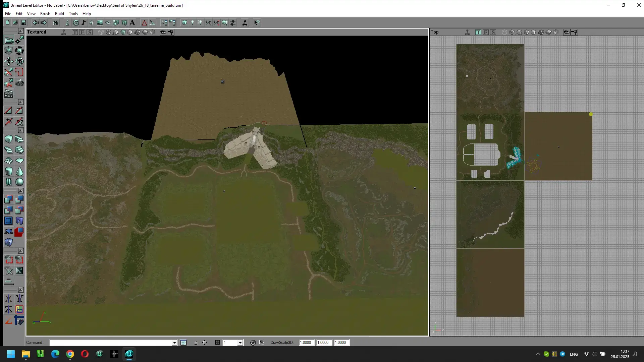644x362 pixels.
Task: Toggle the eye icon in Textured viewport
Action: pos(163,32)
